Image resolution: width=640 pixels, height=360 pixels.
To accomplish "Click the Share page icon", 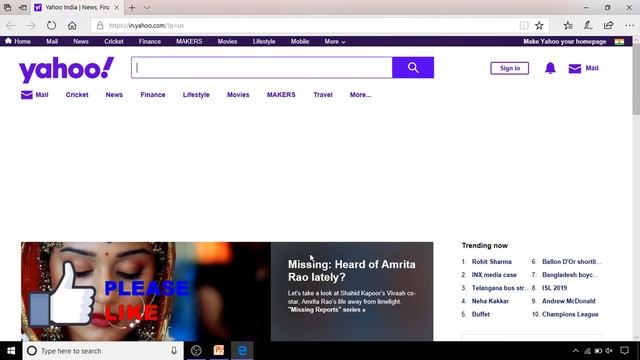I will point(608,25).
